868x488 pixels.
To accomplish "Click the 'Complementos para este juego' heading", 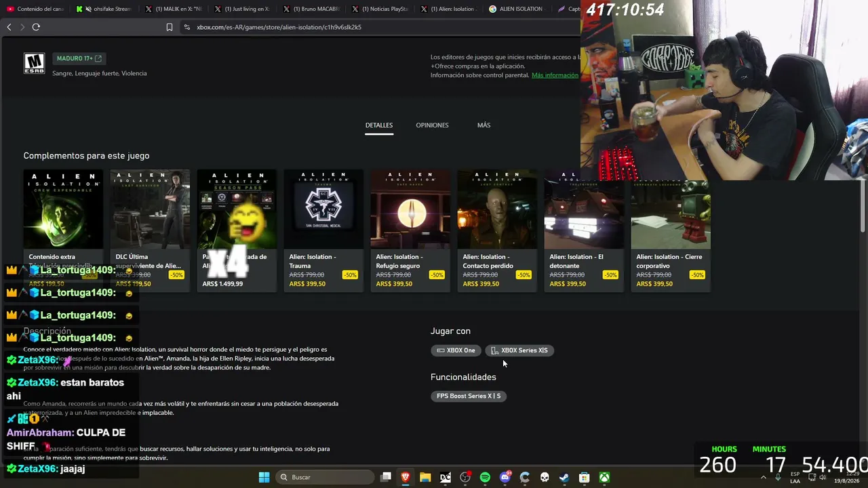I will (86, 156).
